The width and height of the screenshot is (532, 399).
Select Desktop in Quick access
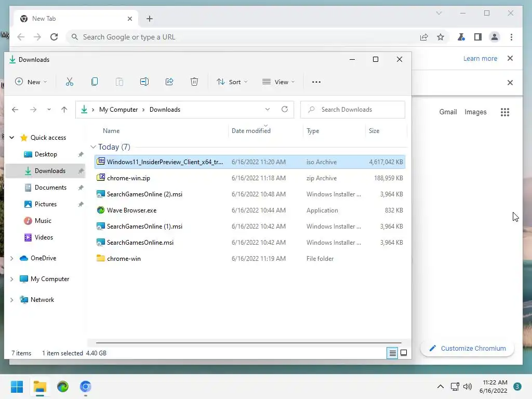click(46, 154)
